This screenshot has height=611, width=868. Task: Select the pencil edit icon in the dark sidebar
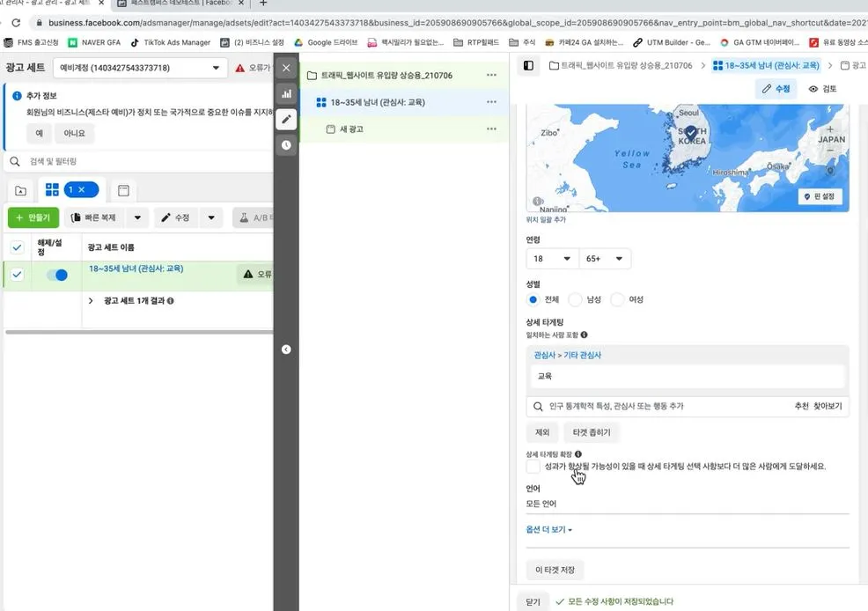[285, 118]
